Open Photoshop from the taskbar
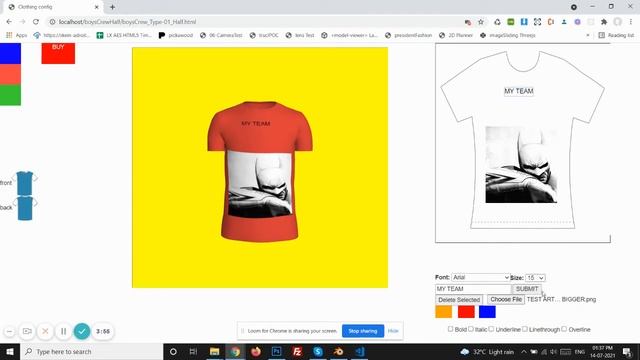This screenshot has height=360, width=640. point(276,351)
